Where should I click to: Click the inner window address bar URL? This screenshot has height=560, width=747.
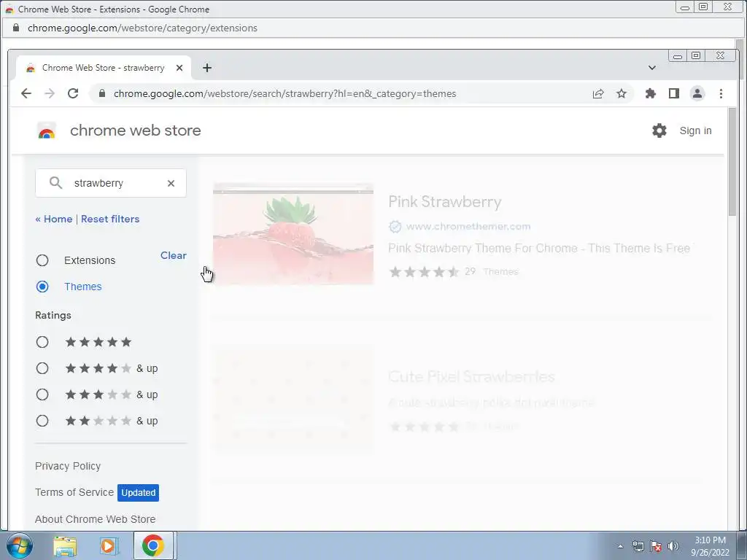[x=285, y=94]
